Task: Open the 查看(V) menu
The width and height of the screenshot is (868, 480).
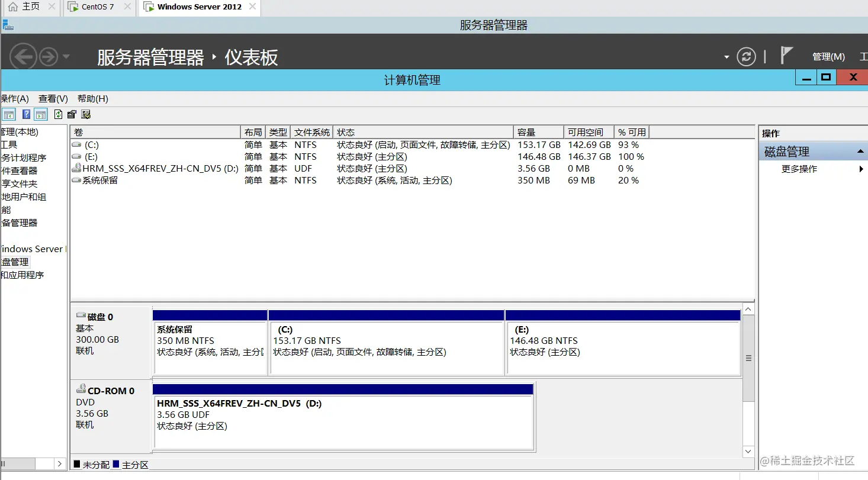Action: (x=53, y=99)
